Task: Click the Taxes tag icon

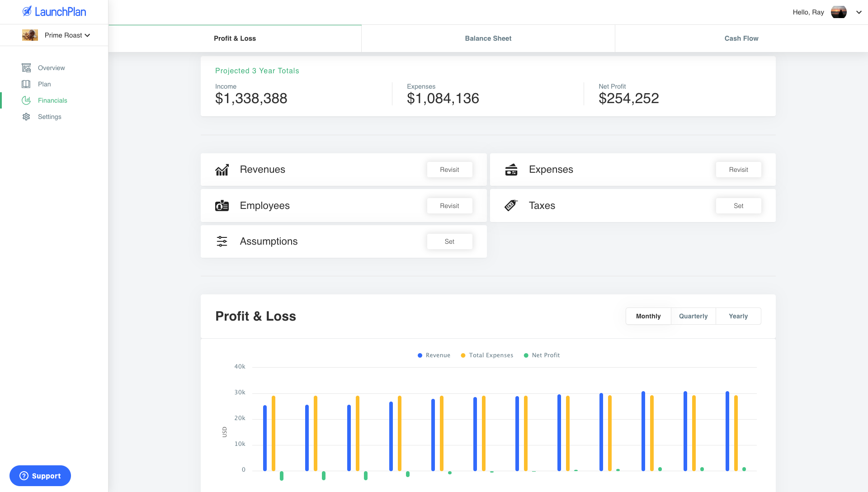Action: [x=511, y=206]
